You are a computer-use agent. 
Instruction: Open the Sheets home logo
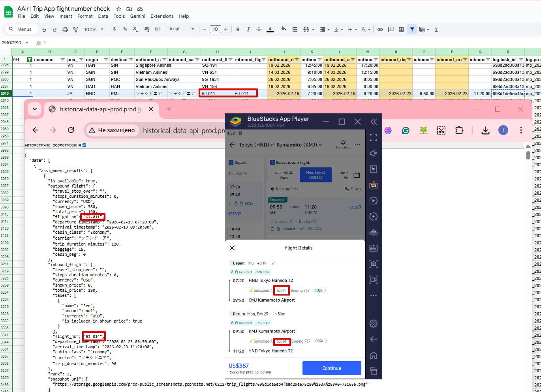tap(8, 12)
